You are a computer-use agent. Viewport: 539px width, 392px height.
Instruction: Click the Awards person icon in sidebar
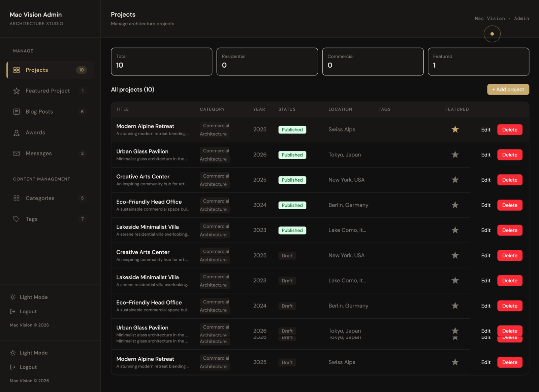[17, 133]
